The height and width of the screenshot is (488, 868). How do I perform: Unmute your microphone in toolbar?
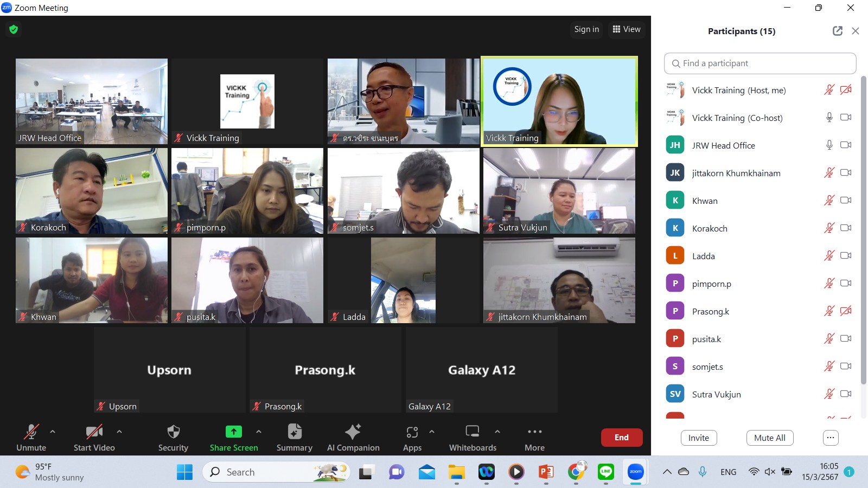(31, 437)
